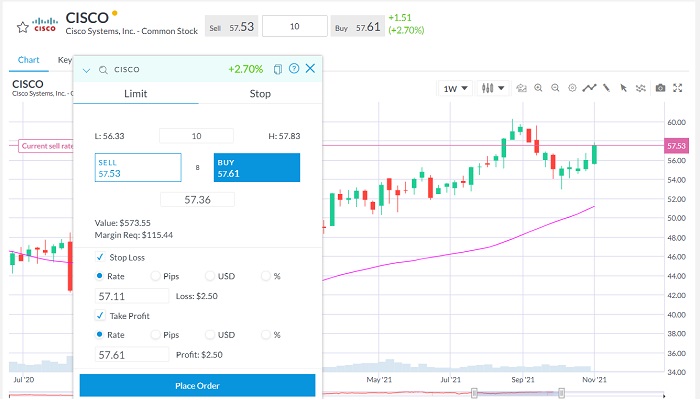The image size is (700, 400).
Task: Select the Rate radio under Take Profit
Action: (100, 334)
